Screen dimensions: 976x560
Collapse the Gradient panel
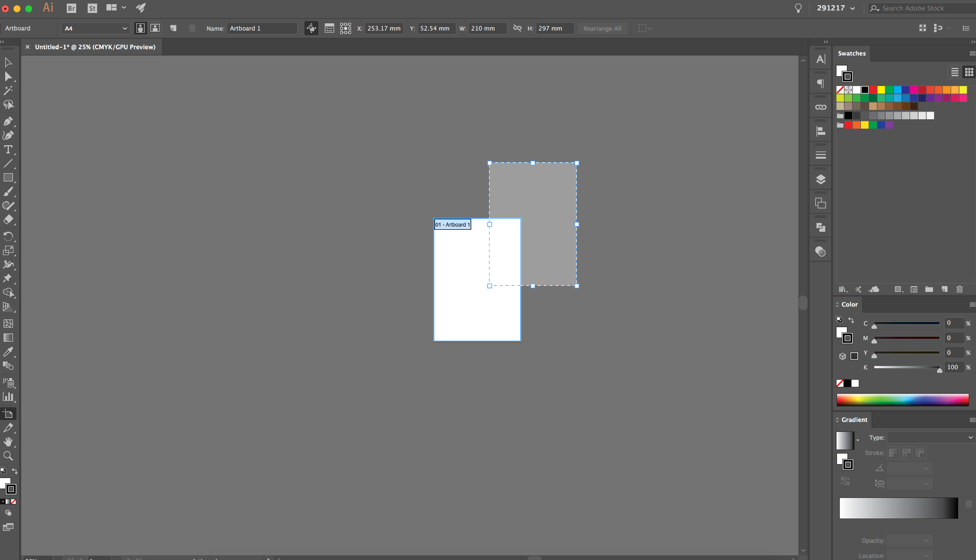click(837, 420)
